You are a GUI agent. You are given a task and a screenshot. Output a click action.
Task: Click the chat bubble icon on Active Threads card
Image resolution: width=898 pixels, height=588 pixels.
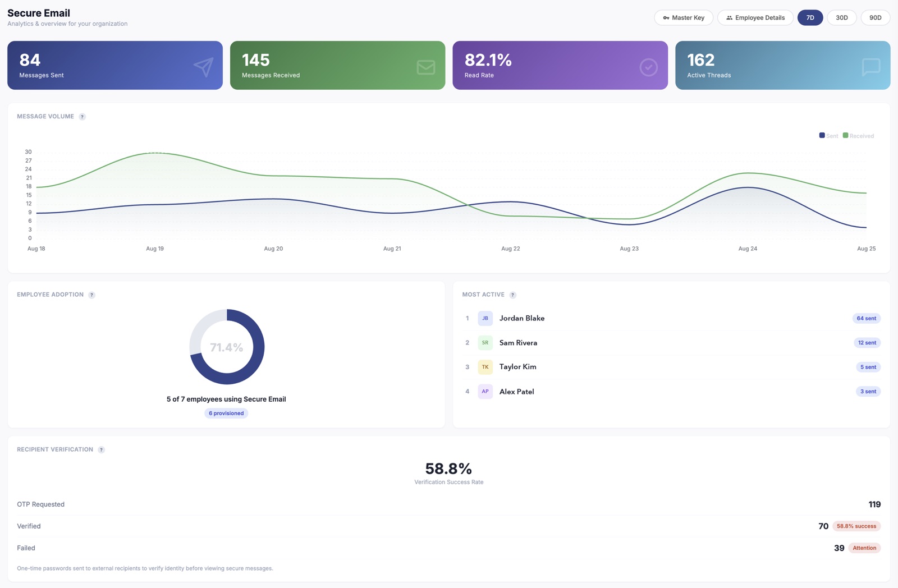pyautogui.click(x=871, y=67)
